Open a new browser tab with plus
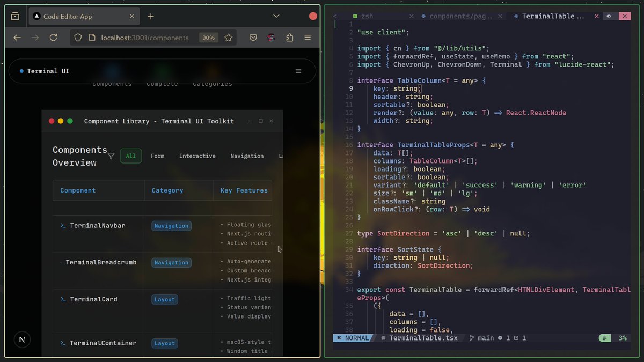 [x=151, y=17]
